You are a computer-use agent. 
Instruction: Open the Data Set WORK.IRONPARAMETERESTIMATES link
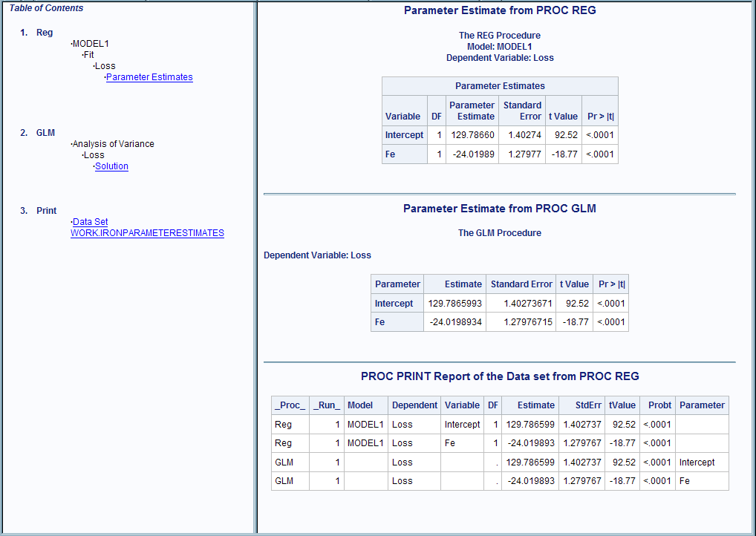tap(146, 227)
